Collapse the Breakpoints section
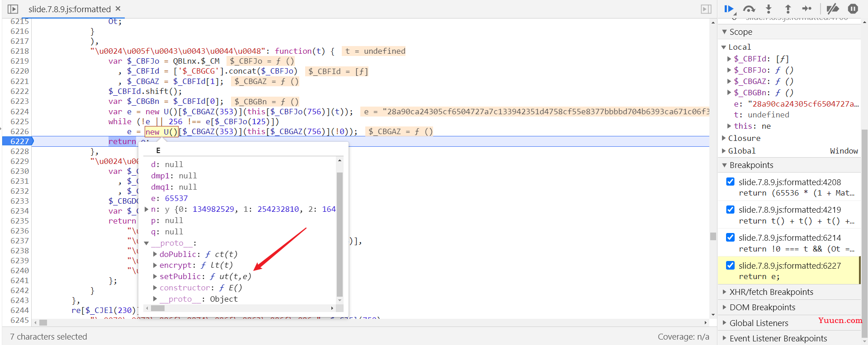Screen dimensions: 868x345 point(725,165)
